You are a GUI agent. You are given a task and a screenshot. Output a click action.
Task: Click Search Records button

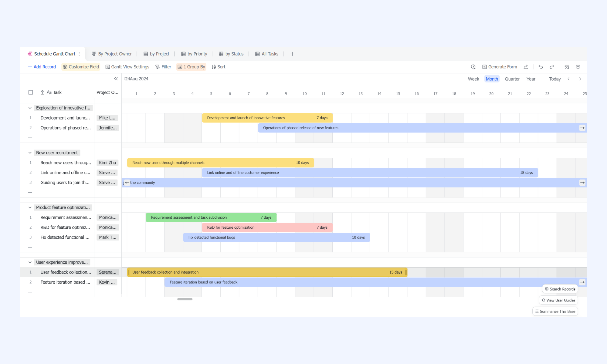pyautogui.click(x=560, y=289)
